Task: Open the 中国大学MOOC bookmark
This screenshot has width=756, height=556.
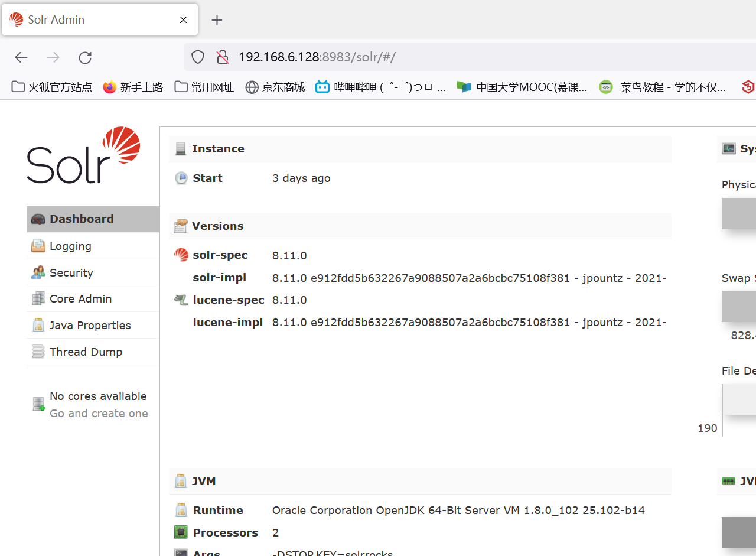Action: click(x=523, y=87)
